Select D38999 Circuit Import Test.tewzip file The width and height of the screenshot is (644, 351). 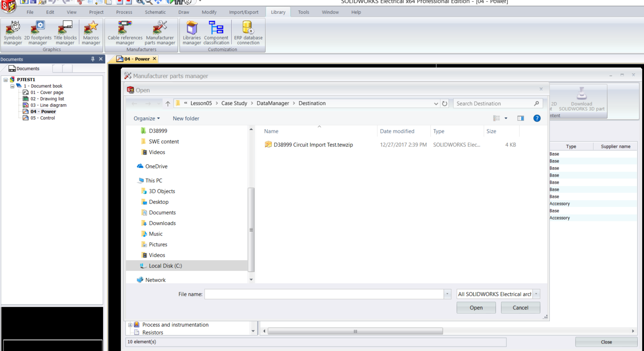point(309,145)
